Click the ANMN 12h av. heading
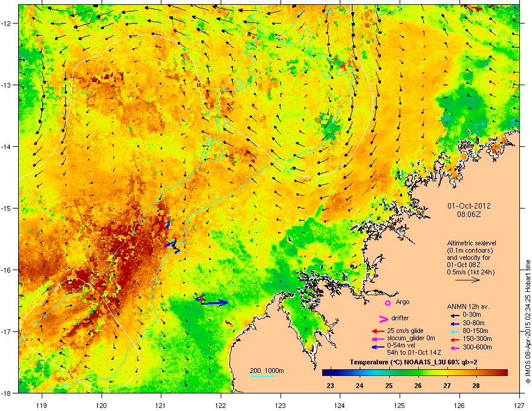Viewport: 532px width, 411px height. pos(468,306)
